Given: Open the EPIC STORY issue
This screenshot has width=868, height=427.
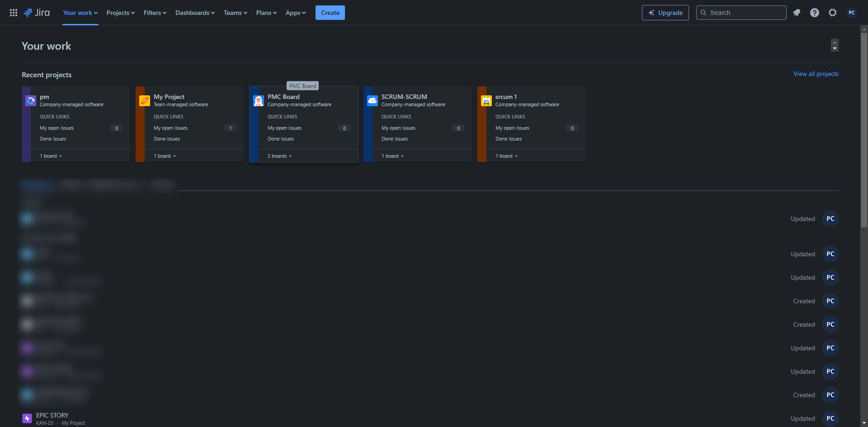Looking at the screenshot, I should point(52,415).
